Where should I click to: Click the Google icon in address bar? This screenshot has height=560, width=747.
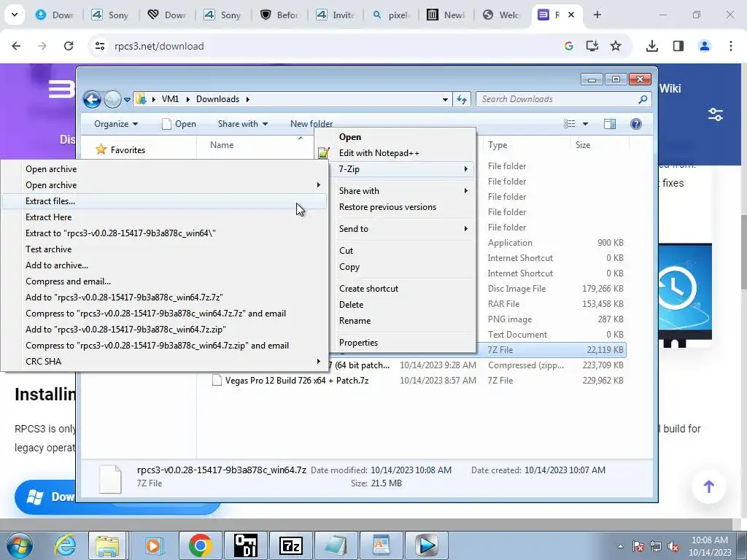tap(568, 46)
